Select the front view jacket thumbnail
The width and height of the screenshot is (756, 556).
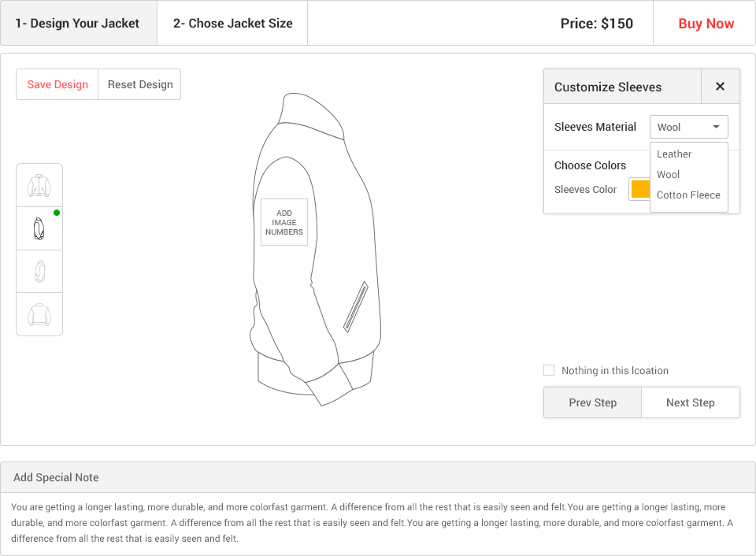(x=39, y=185)
